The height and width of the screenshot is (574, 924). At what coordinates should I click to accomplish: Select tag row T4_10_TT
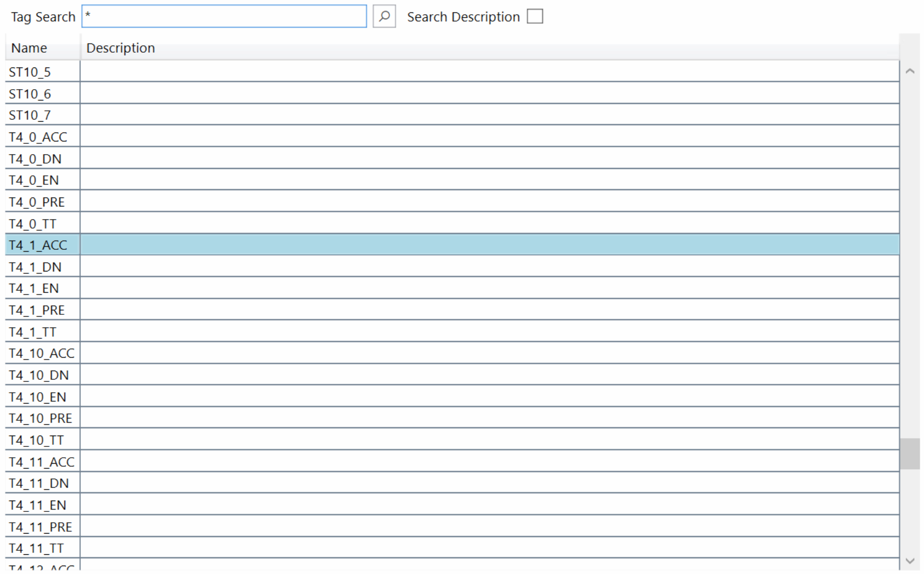pyautogui.click(x=452, y=440)
